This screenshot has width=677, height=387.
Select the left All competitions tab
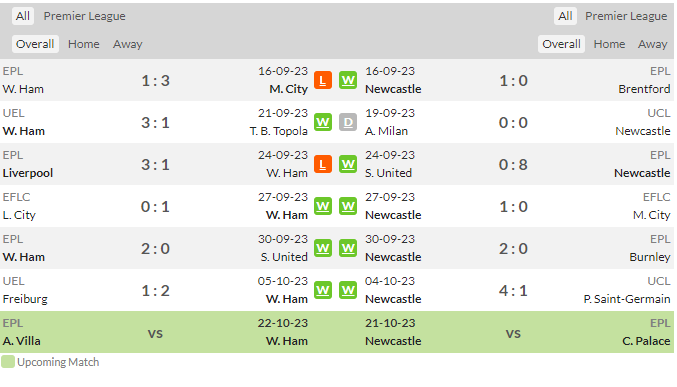tap(23, 16)
